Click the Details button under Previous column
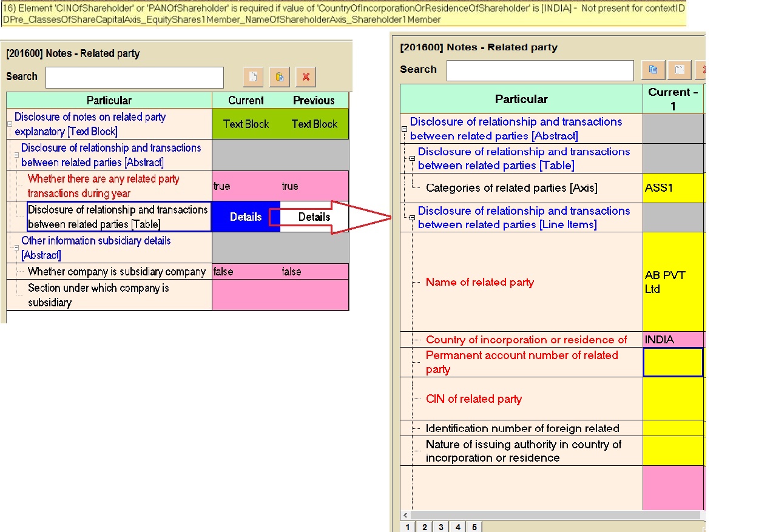Viewport: 773px width, 532px height. 314,217
